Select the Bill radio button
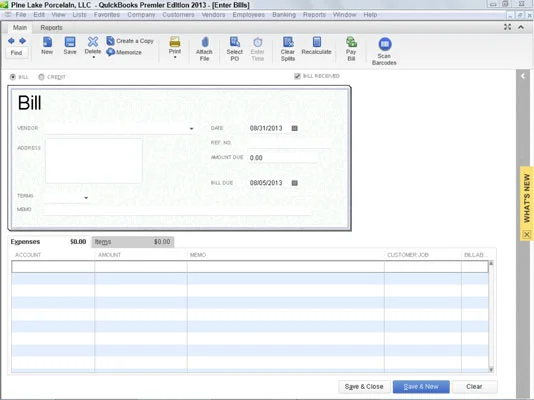Image resolution: width=534 pixels, height=400 pixels. click(13, 77)
